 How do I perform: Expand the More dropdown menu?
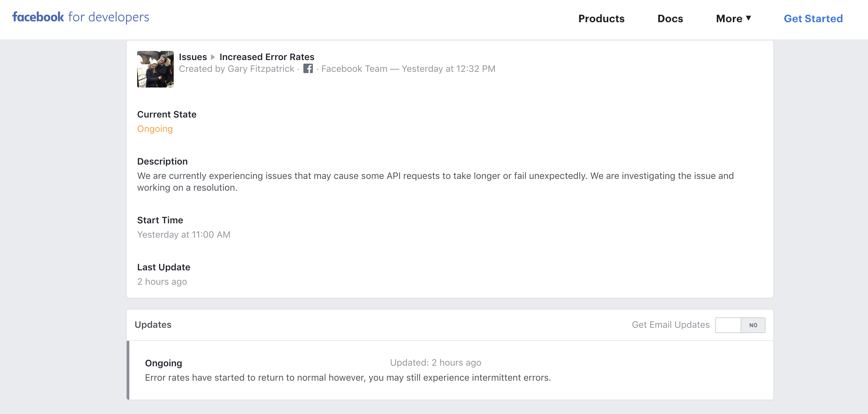click(733, 19)
